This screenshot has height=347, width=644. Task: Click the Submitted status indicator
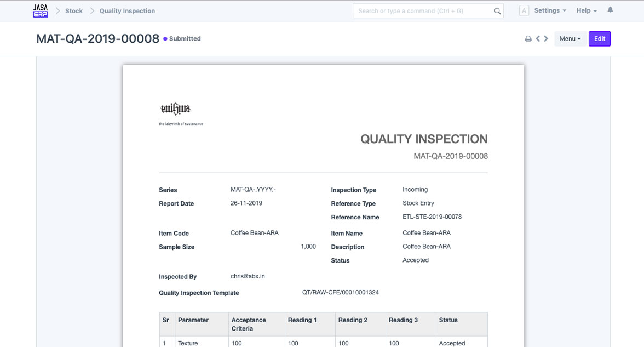tap(182, 39)
